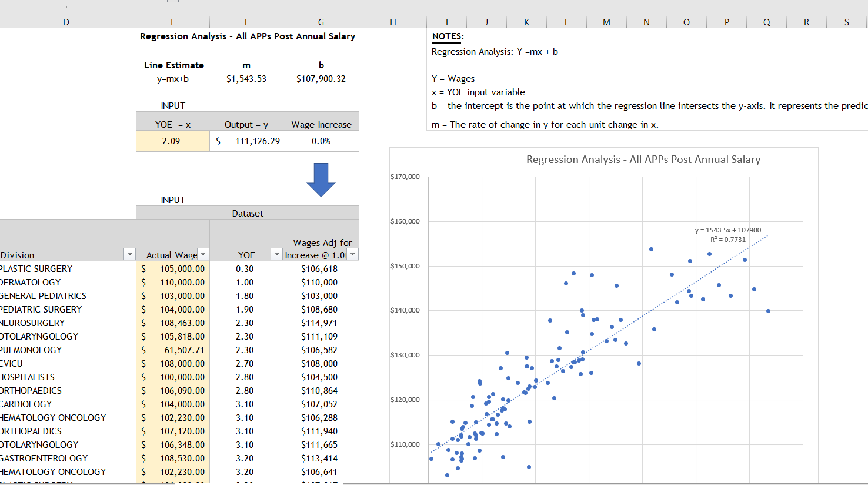Viewport: 868px width, 485px height.
Task: Select the slope value cell $1,543.53
Action: click(x=246, y=78)
